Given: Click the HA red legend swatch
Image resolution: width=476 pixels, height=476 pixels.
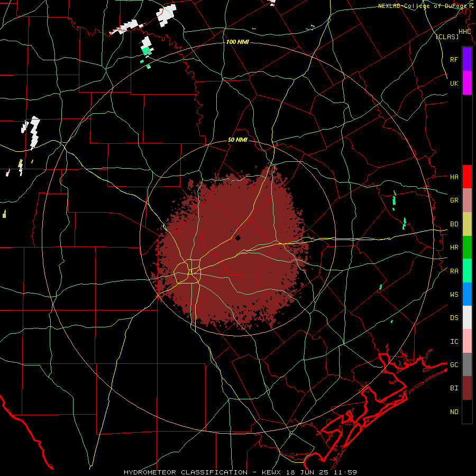Looking at the screenshot, I should [x=467, y=177].
